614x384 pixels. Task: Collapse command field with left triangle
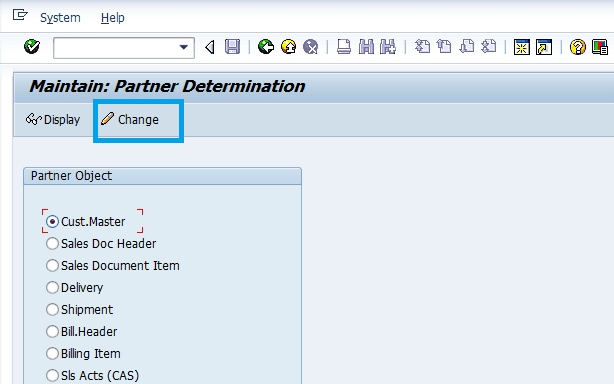210,47
